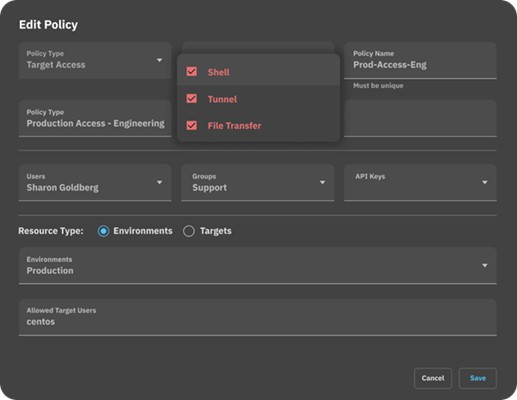Image resolution: width=517 pixels, height=400 pixels.
Task: Expand the Environments dropdown arrow
Action: (x=485, y=265)
